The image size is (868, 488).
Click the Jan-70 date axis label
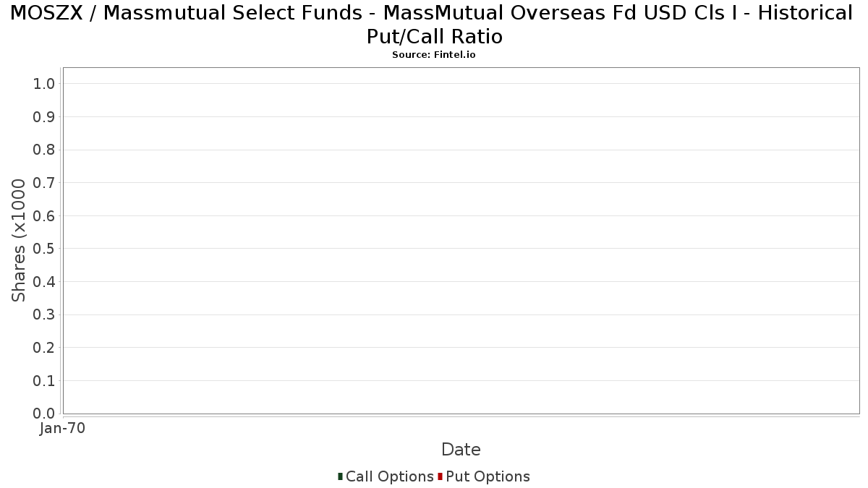tap(63, 428)
